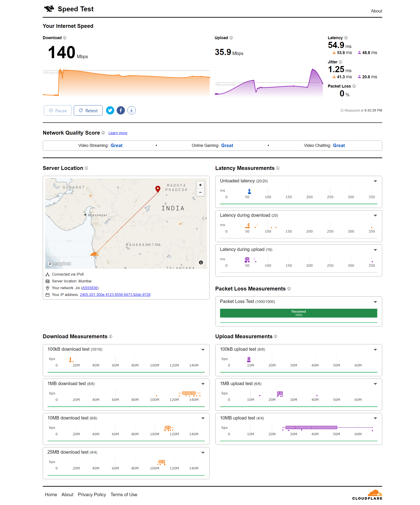Expand 100kB download test details
The image size is (420, 505).
point(203,350)
